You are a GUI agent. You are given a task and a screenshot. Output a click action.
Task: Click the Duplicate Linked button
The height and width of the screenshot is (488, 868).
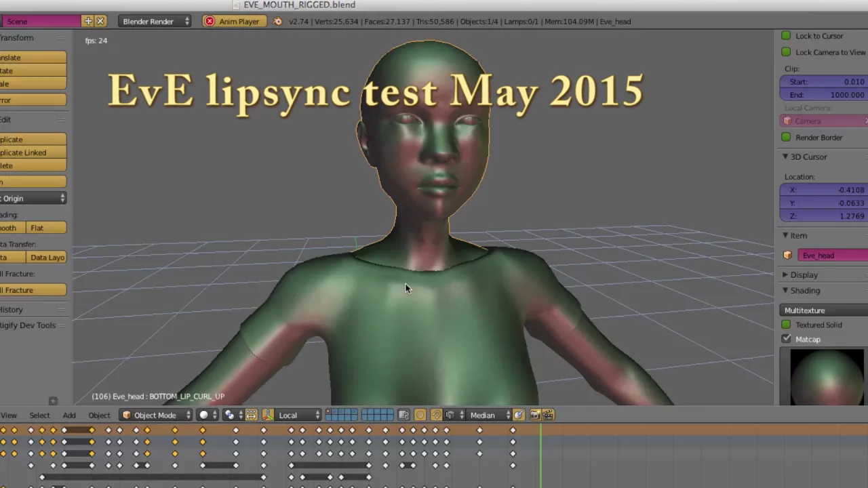[33, 152]
